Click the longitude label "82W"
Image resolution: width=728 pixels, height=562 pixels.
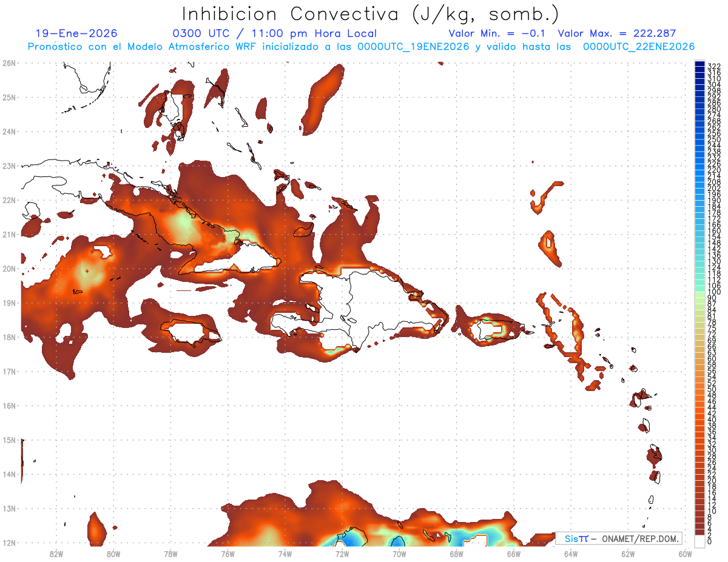(56, 554)
